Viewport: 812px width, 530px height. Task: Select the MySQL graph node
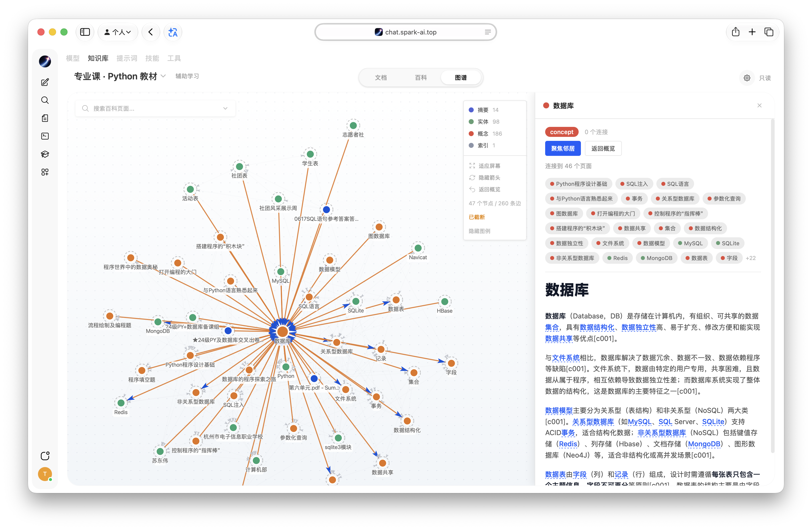point(280,272)
